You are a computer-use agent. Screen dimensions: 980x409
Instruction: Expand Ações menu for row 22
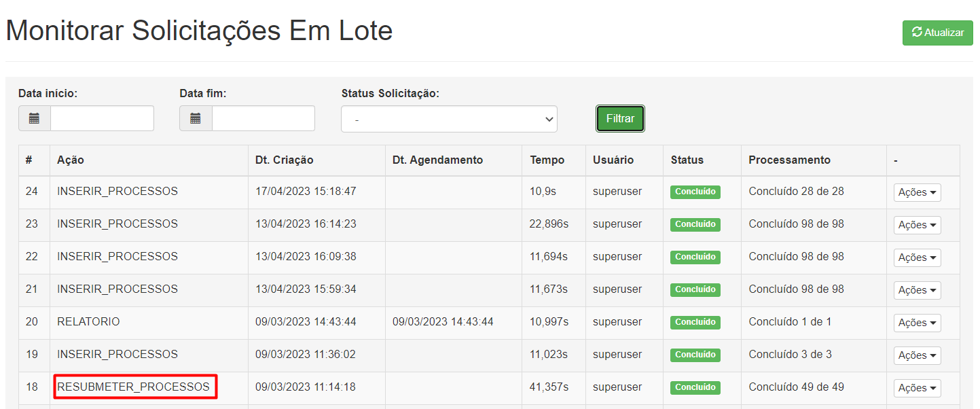[x=917, y=257]
